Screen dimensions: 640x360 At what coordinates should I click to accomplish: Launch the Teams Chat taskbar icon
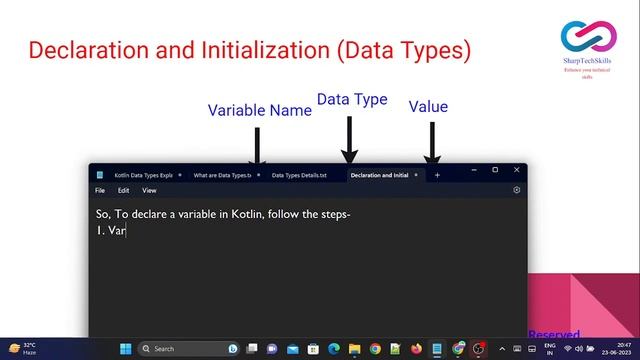coord(272,349)
